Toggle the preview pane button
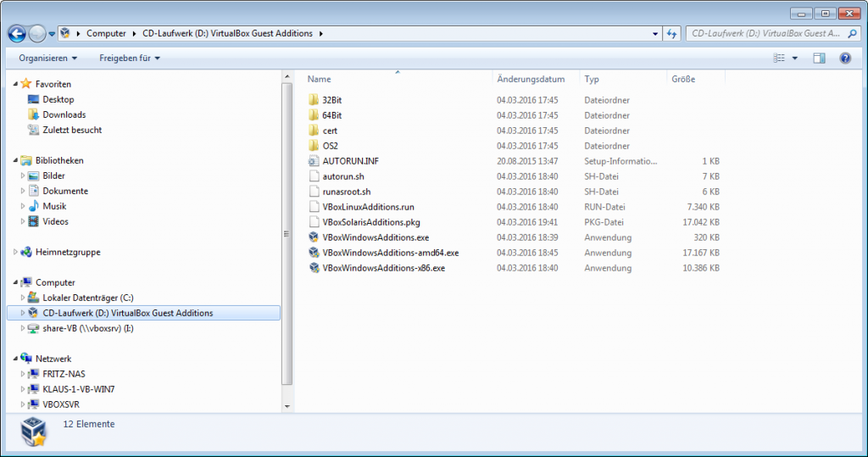 (x=820, y=59)
